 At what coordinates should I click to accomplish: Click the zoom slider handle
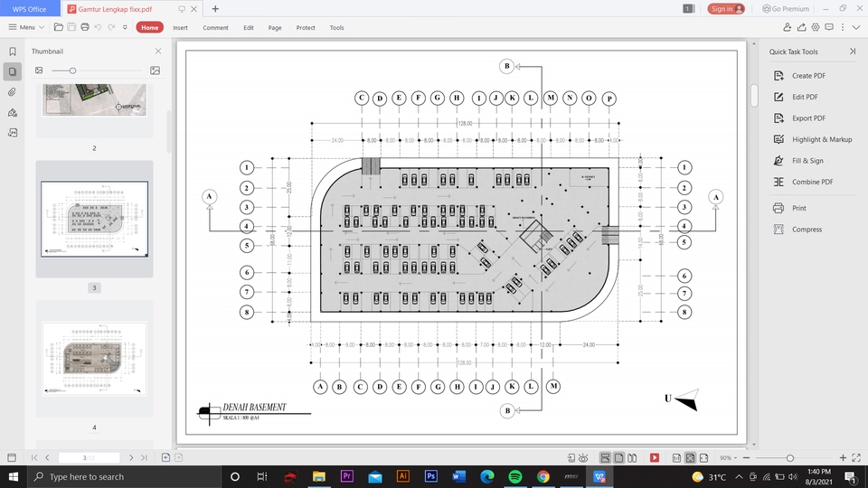tap(790, 457)
